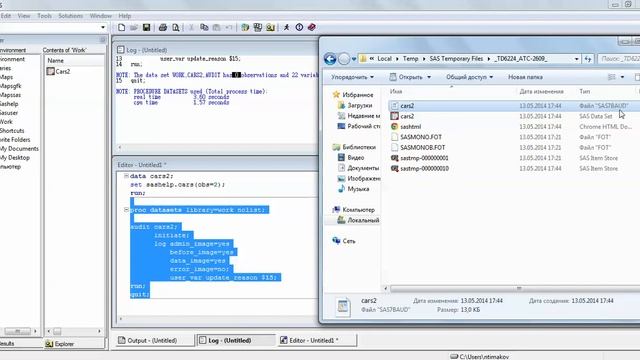
Task: Select the Work library in the tree
Action: coord(6,122)
